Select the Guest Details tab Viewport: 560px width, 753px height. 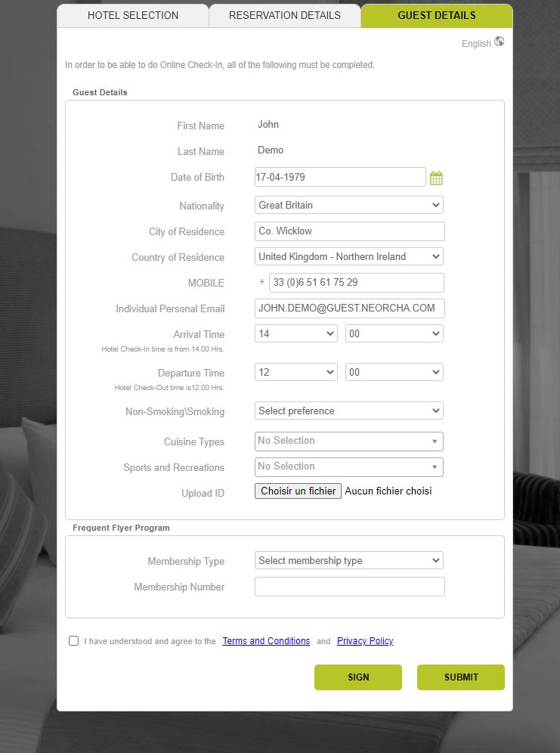pyautogui.click(x=437, y=16)
